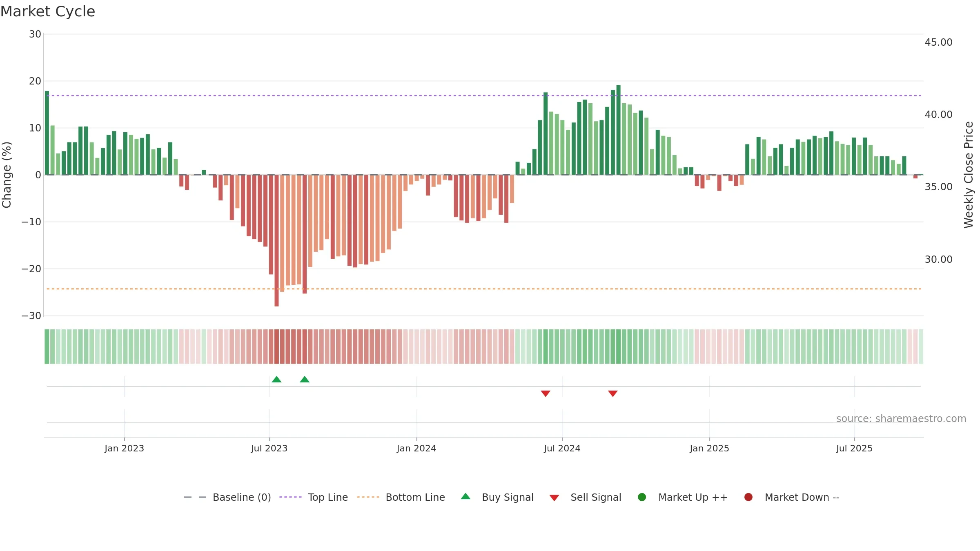980x551 pixels.
Task: Click the gray dashed Baseline swatch in legend
Action: click(x=195, y=497)
